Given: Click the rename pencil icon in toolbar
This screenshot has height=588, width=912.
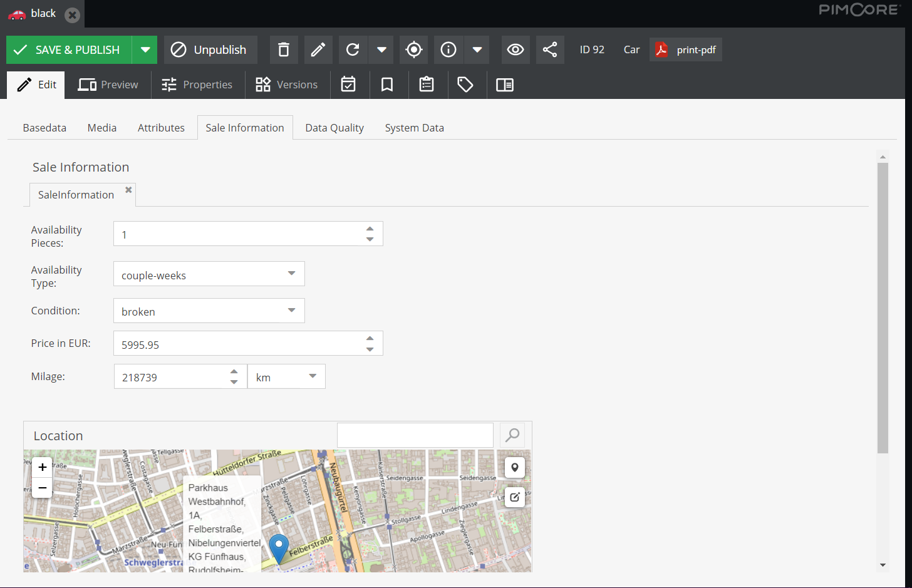Looking at the screenshot, I should (318, 49).
